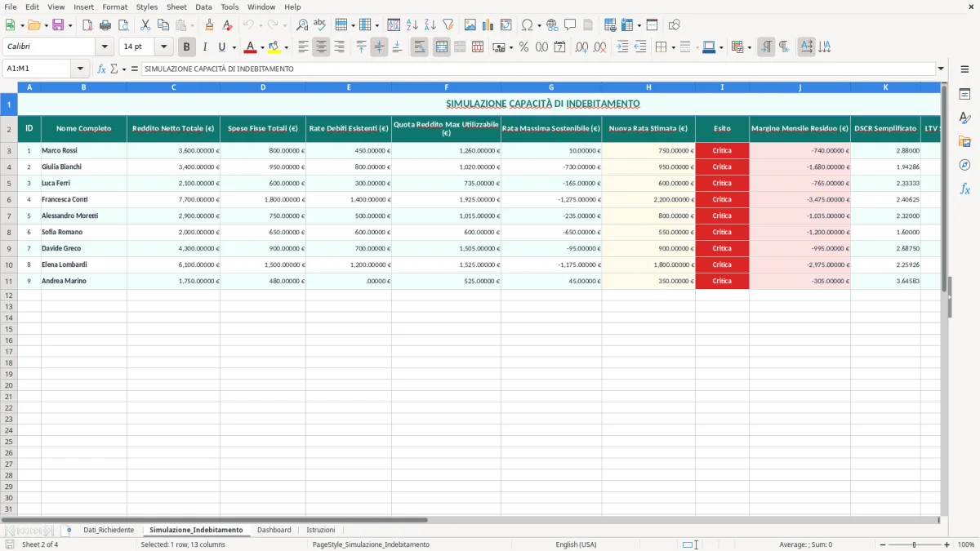Open the Data menu
Screen dimensions: 980x551
pos(203,7)
